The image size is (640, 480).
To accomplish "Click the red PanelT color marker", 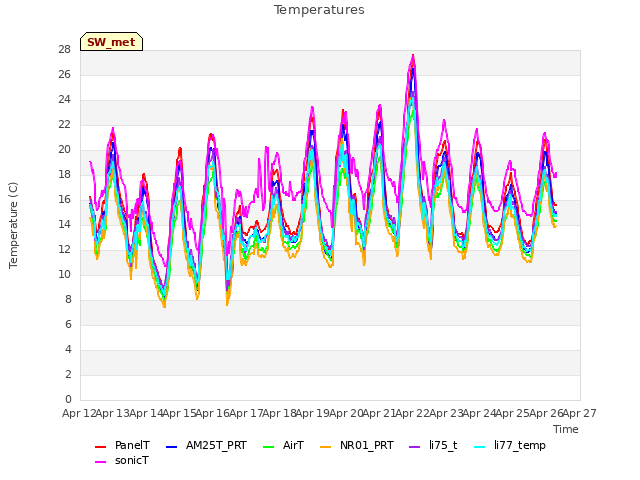I will 100,447.
